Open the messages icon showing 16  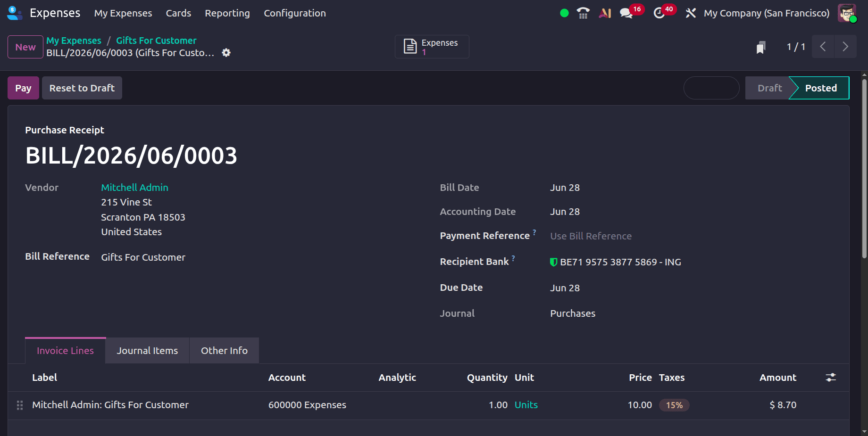[626, 13]
